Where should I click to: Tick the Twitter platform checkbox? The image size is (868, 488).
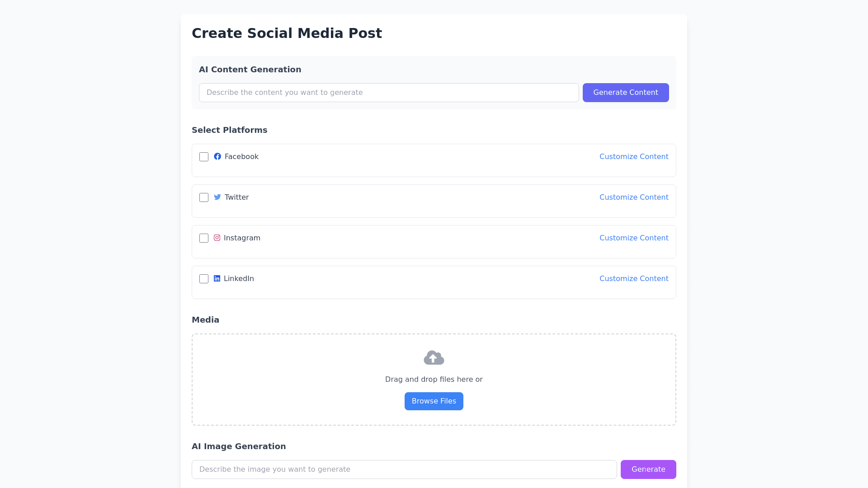[x=204, y=197]
